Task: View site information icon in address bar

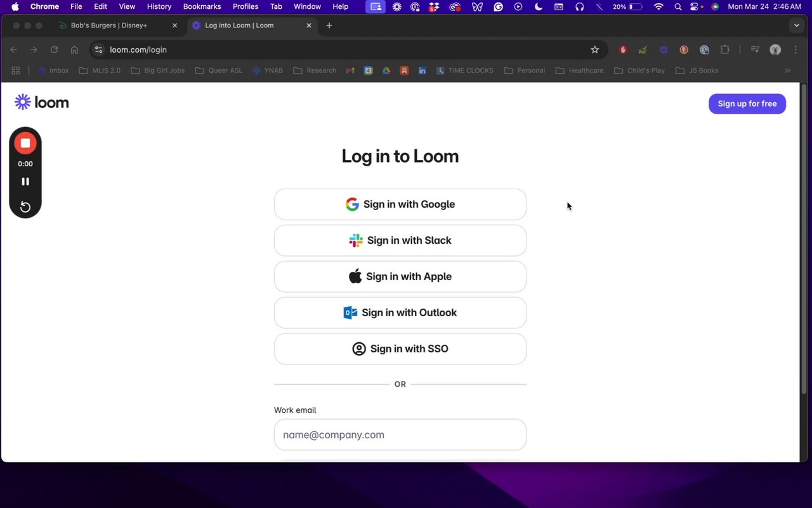Action: 98,50
